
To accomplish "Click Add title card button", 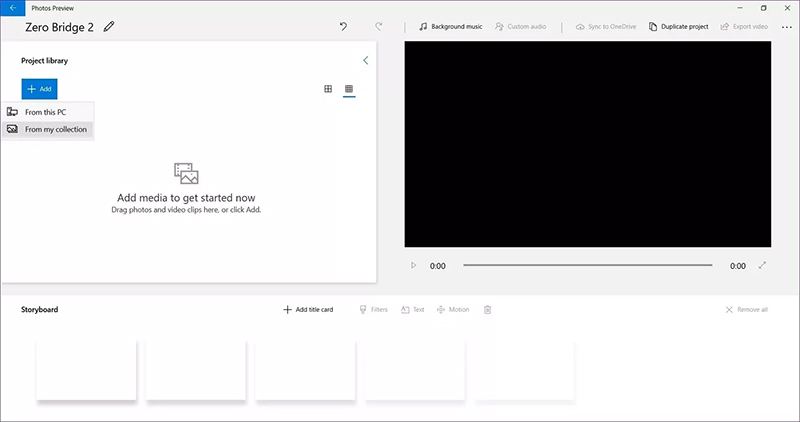I will tap(308, 310).
